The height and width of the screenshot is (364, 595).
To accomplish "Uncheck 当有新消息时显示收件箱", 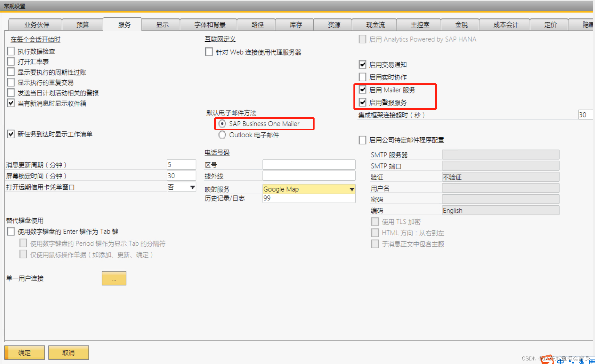I will 11,103.
